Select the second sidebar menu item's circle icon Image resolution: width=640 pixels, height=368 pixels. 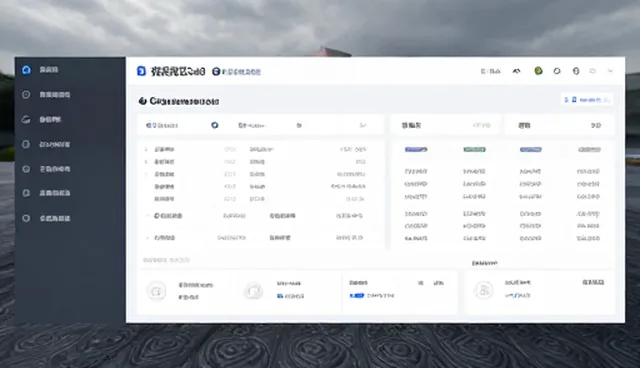pyautogui.click(x=26, y=95)
